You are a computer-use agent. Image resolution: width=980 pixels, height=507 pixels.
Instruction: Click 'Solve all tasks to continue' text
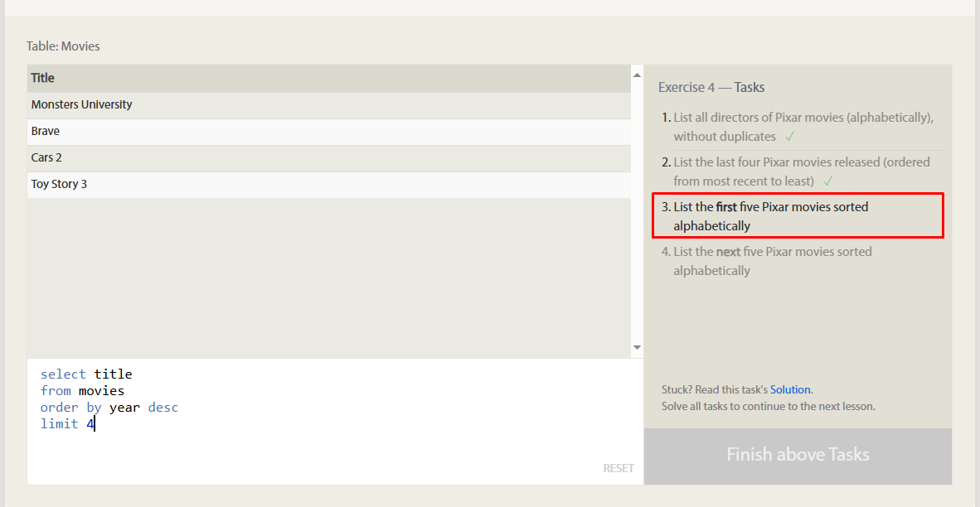click(x=768, y=407)
